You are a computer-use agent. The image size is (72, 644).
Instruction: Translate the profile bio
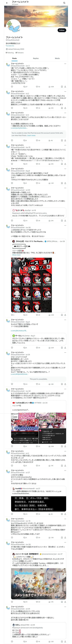(x=10, y=46)
